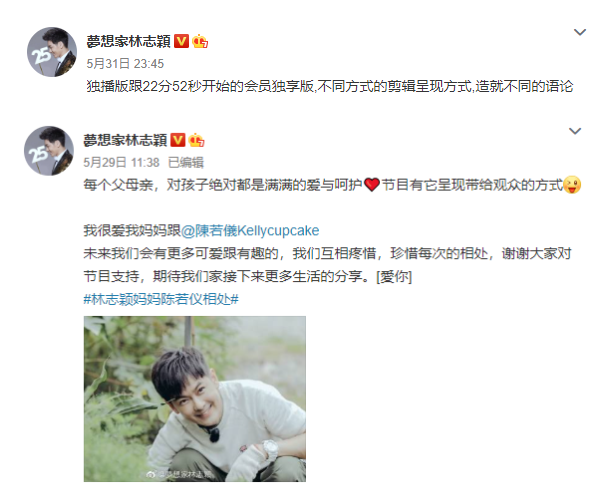Click the crown membership icon on second post
609x501 pixels.
[x=197, y=140]
